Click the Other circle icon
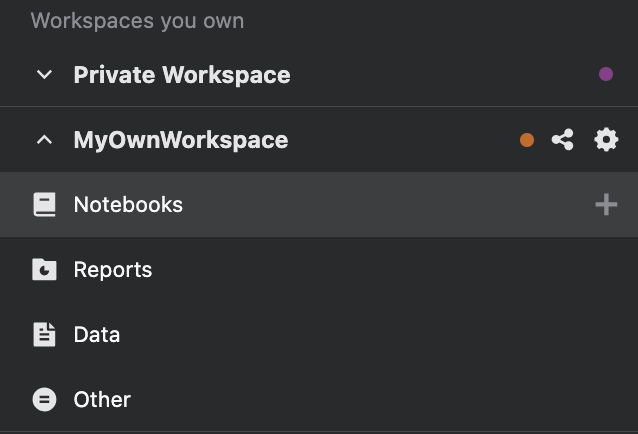638x434 pixels. [44, 400]
